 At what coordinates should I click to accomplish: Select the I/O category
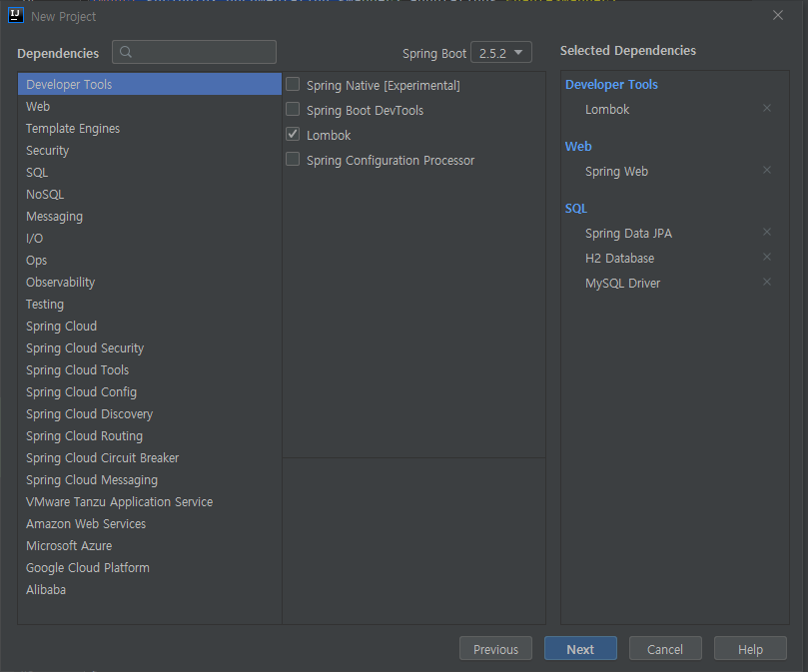pos(150,238)
